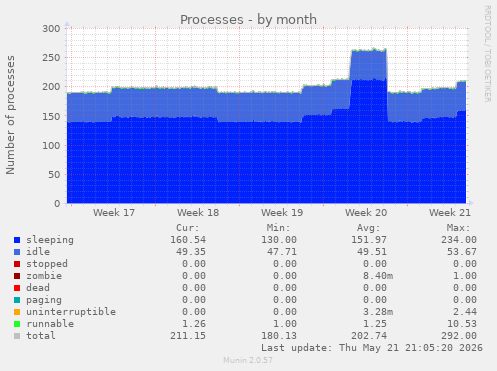
Task: Click total average value 202.74
Action: pyautogui.click(x=369, y=336)
